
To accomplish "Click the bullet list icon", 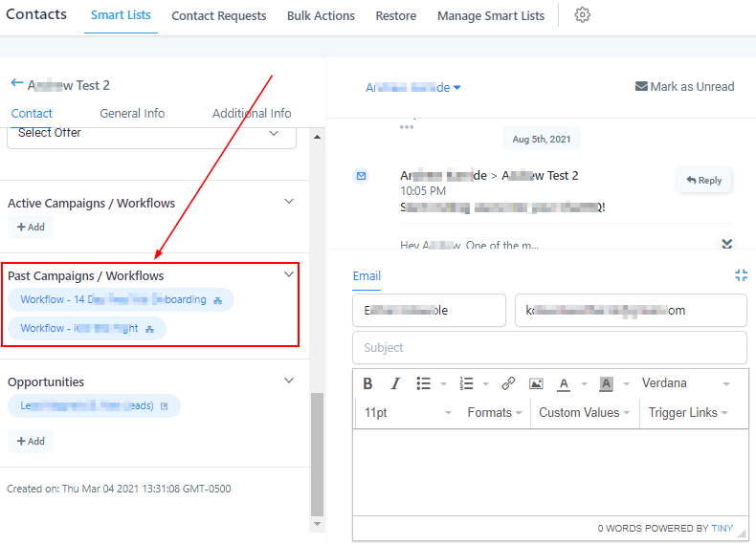I will [424, 383].
